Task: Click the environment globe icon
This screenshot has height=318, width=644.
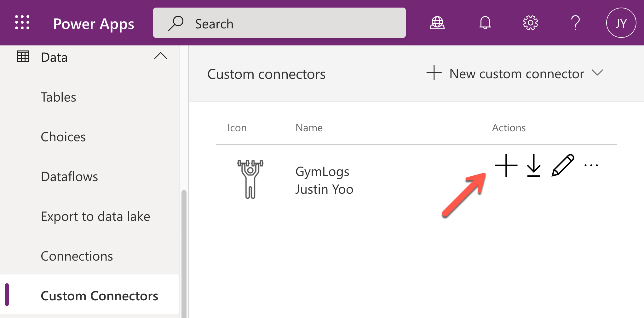Action: click(437, 23)
